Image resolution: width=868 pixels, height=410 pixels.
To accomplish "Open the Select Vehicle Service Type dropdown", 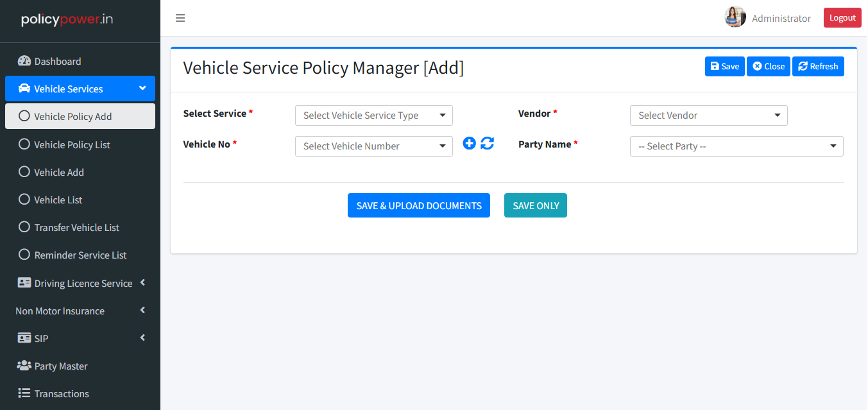I will point(373,115).
